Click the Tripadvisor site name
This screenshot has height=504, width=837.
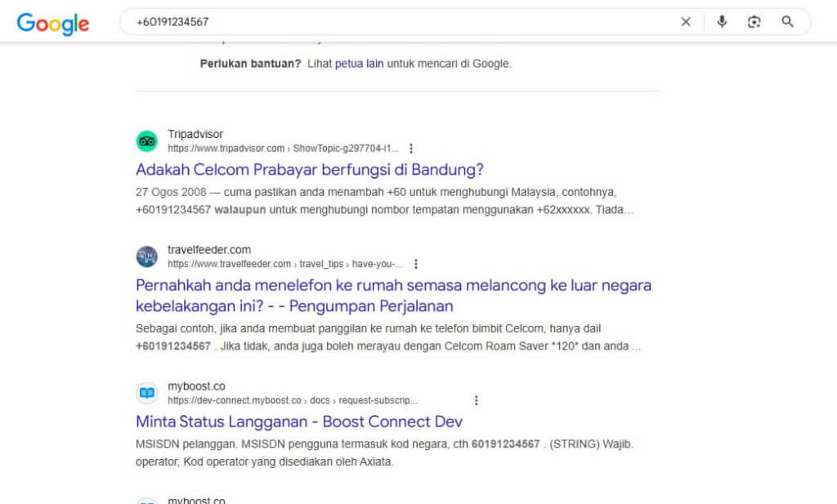click(195, 135)
